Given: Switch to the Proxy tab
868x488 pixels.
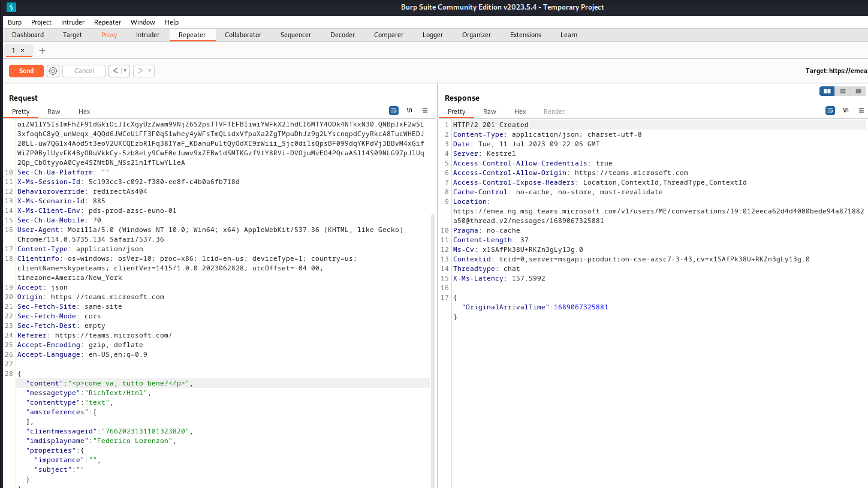Looking at the screenshot, I should pyautogui.click(x=109, y=35).
